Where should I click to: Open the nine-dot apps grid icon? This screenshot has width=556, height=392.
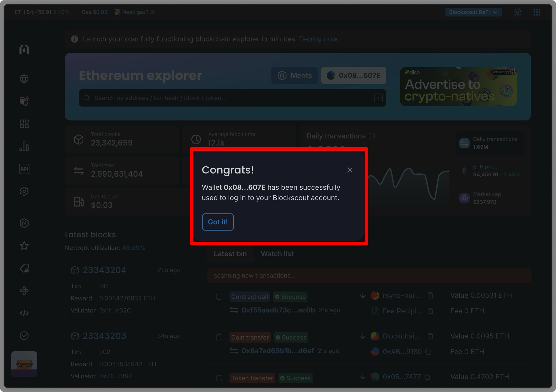[x=537, y=12]
